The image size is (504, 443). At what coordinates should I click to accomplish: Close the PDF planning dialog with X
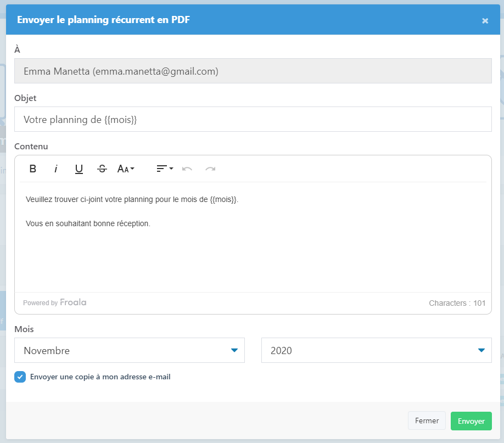coord(485,20)
